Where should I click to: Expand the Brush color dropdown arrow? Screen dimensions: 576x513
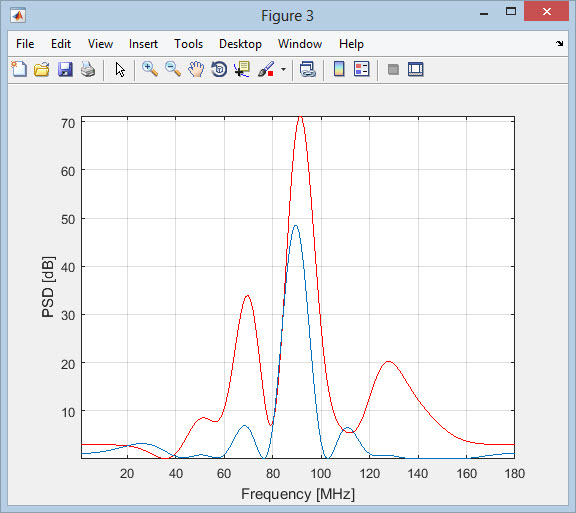click(x=283, y=69)
